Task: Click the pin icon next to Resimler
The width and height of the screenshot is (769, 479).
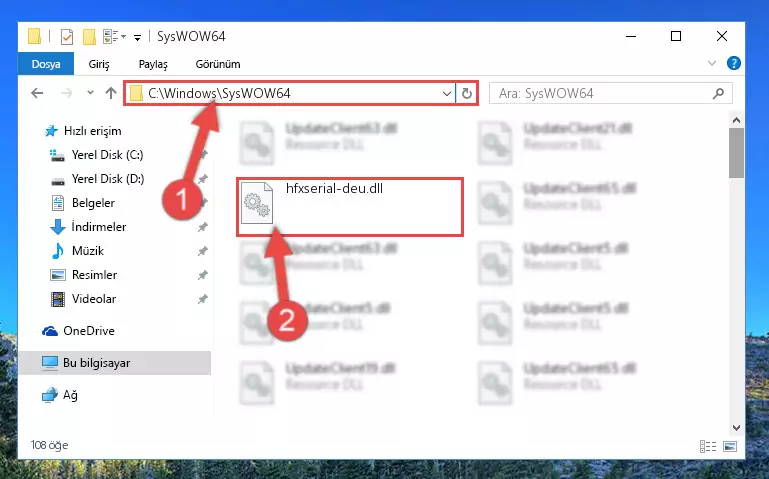Action: pyautogui.click(x=202, y=275)
